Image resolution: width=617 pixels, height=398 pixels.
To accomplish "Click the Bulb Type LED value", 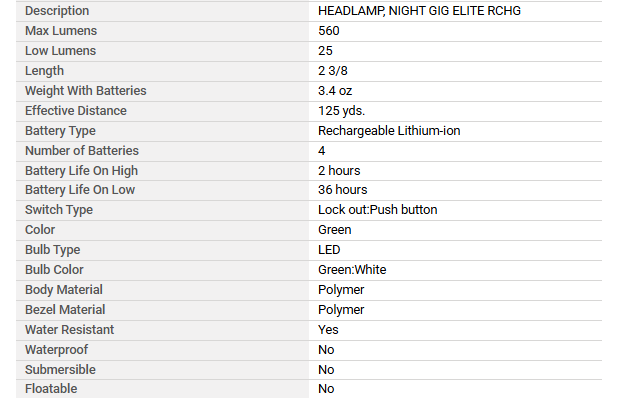I will tap(329, 250).
